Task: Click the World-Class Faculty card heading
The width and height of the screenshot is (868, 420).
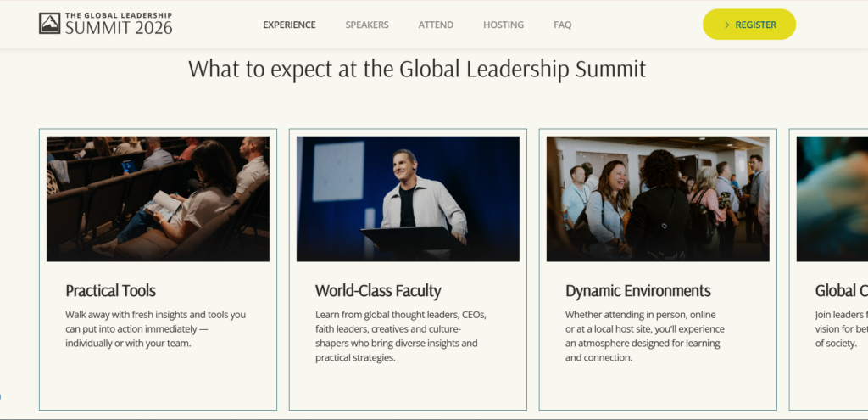Action: (x=378, y=291)
